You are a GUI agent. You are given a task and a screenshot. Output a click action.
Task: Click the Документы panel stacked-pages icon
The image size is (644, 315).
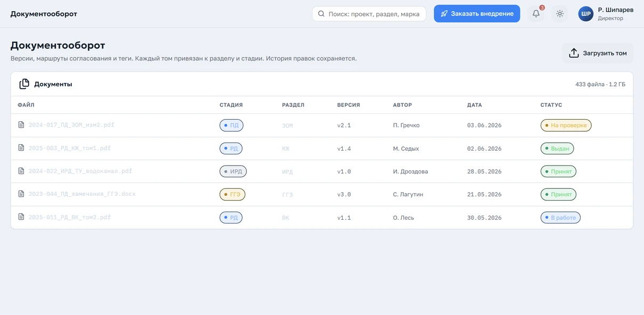pyautogui.click(x=24, y=84)
